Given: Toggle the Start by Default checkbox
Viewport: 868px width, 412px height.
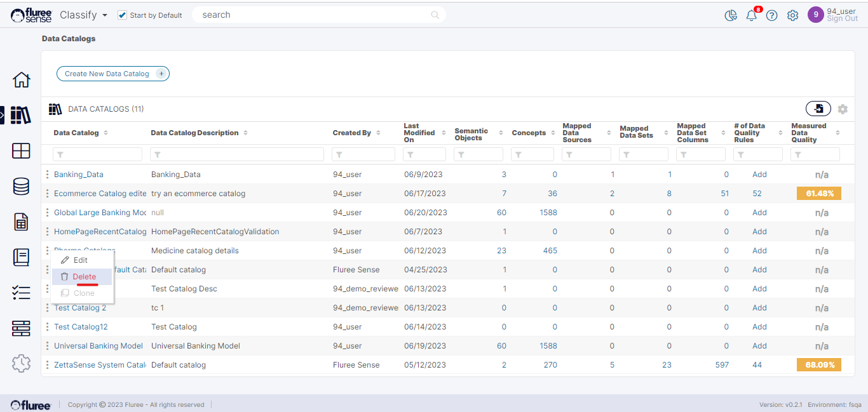Looking at the screenshot, I should coord(123,15).
